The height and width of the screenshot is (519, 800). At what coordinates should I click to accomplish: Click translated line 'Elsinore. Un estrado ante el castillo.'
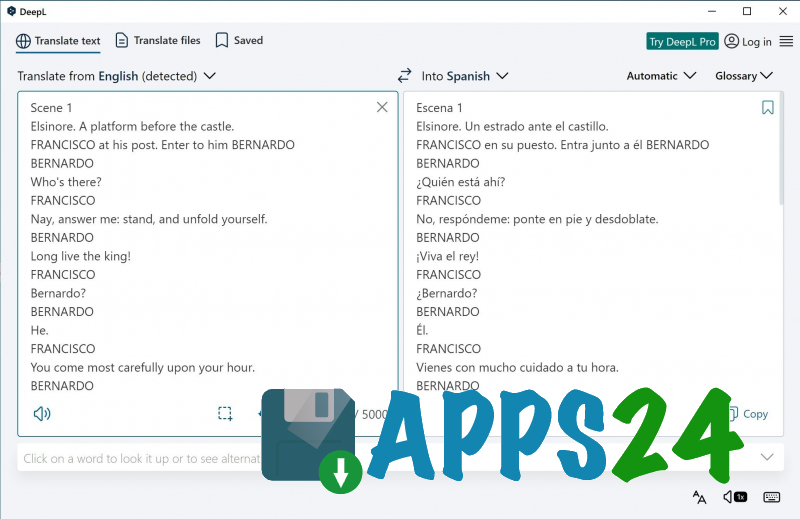(x=512, y=127)
